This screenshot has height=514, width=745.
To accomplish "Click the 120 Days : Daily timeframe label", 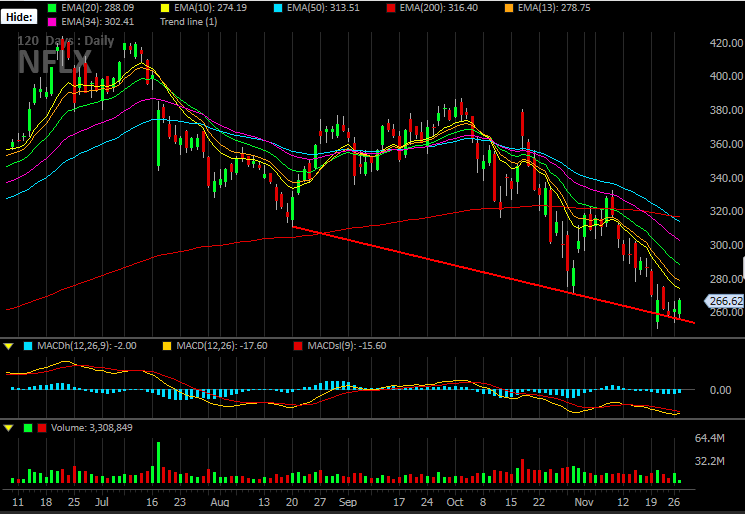I will [x=66, y=41].
